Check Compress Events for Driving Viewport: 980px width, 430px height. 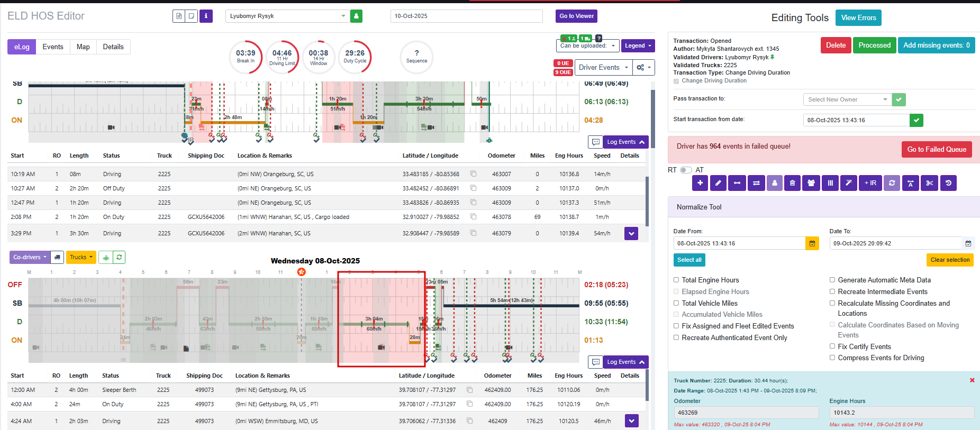coord(832,358)
